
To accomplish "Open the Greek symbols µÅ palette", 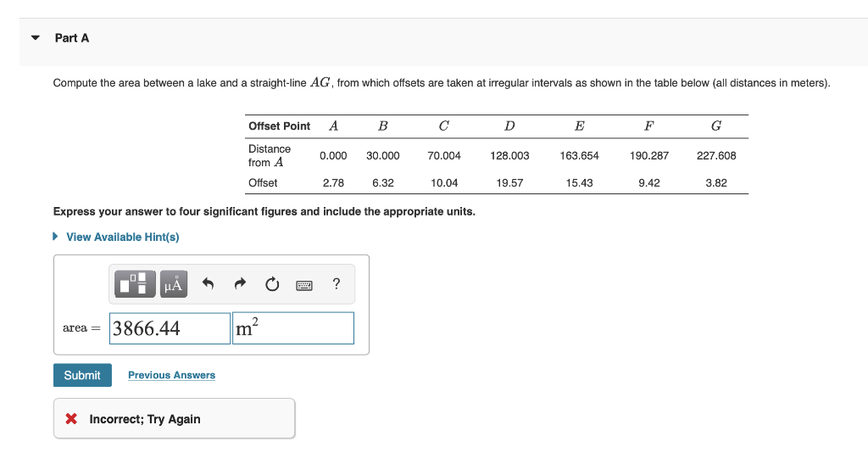I will click(x=173, y=284).
